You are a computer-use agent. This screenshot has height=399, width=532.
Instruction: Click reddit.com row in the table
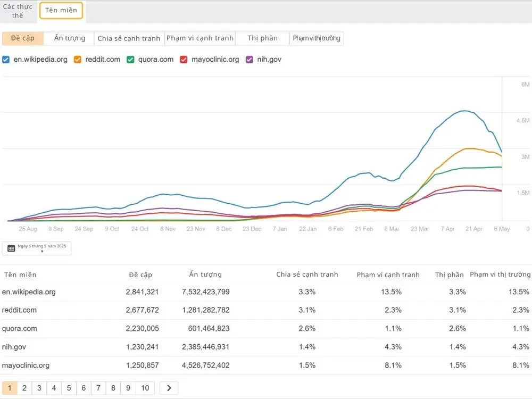[266, 310]
